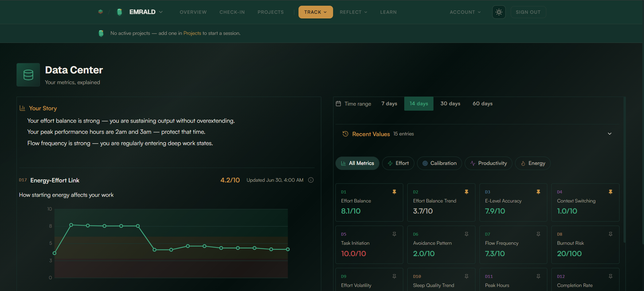This screenshot has width=644, height=291.
Task: Unpin the D4 Context Switching card
Action: 610,192
